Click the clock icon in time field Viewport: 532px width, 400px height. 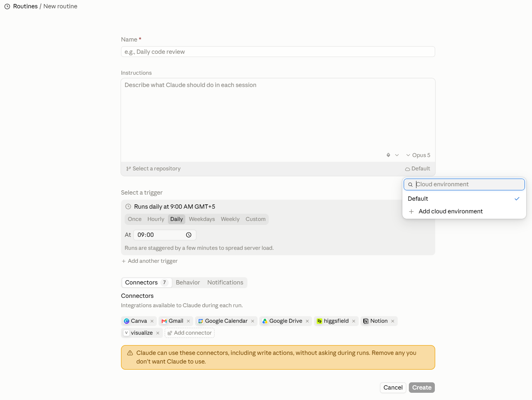click(189, 235)
